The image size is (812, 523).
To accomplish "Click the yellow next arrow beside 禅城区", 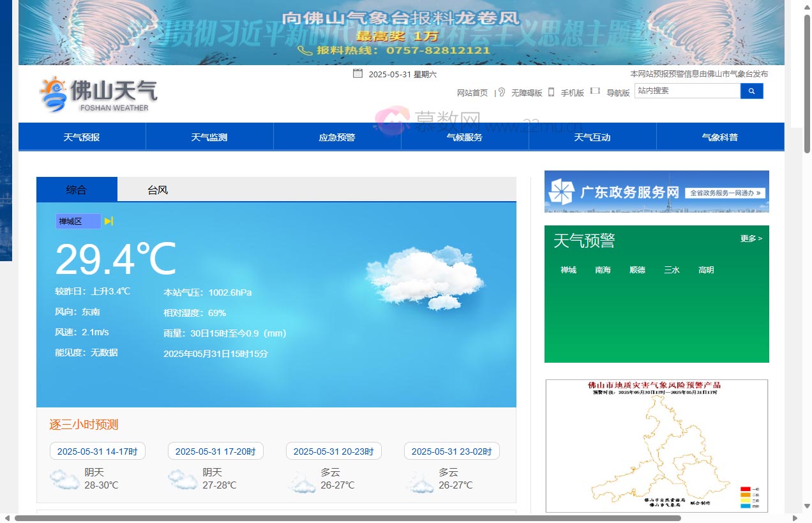I will (109, 221).
